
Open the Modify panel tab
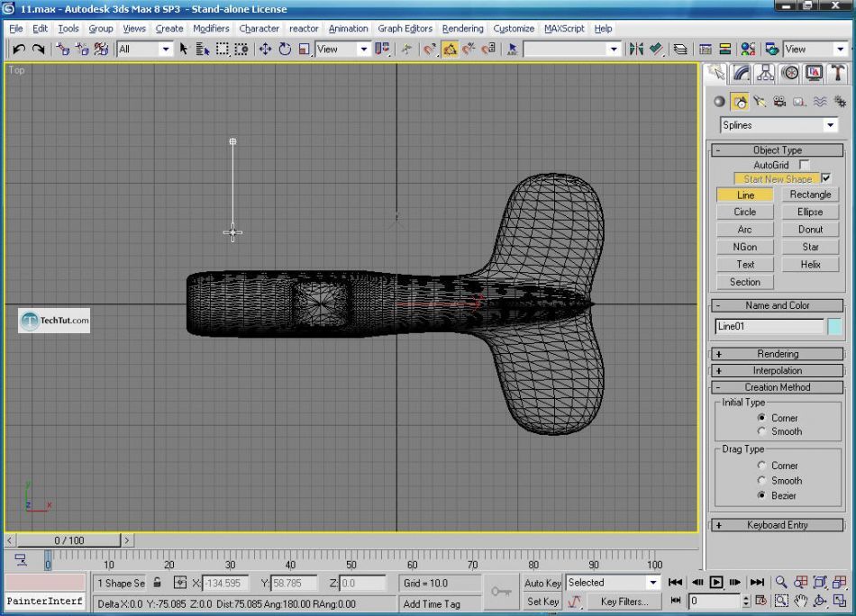(x=742, y=73)
